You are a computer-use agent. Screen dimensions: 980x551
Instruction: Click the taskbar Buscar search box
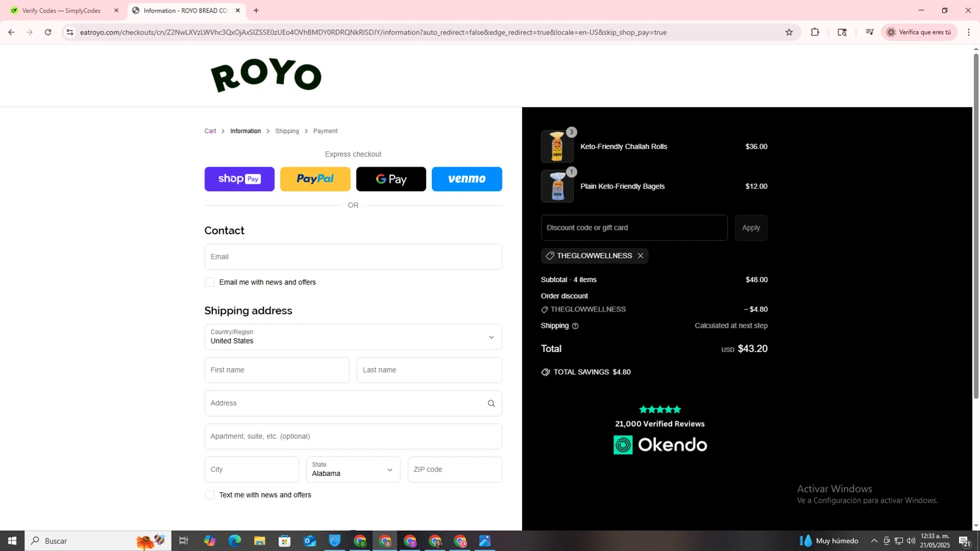point(98,541)
